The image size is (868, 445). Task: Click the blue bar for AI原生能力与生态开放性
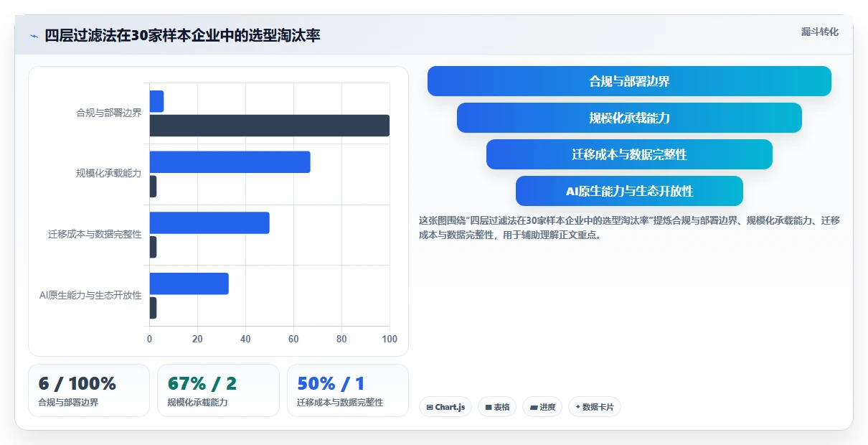pyautogui.click(x=189, y=284)
